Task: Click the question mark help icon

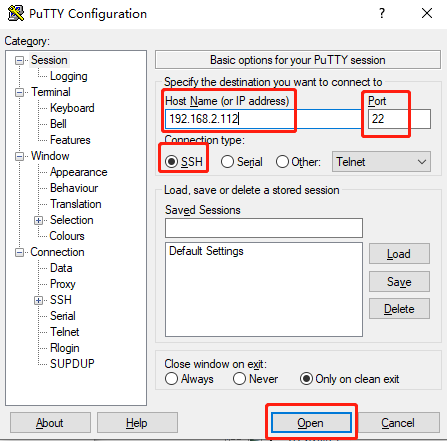Action: pyautogui.click(x=382, y=13)
